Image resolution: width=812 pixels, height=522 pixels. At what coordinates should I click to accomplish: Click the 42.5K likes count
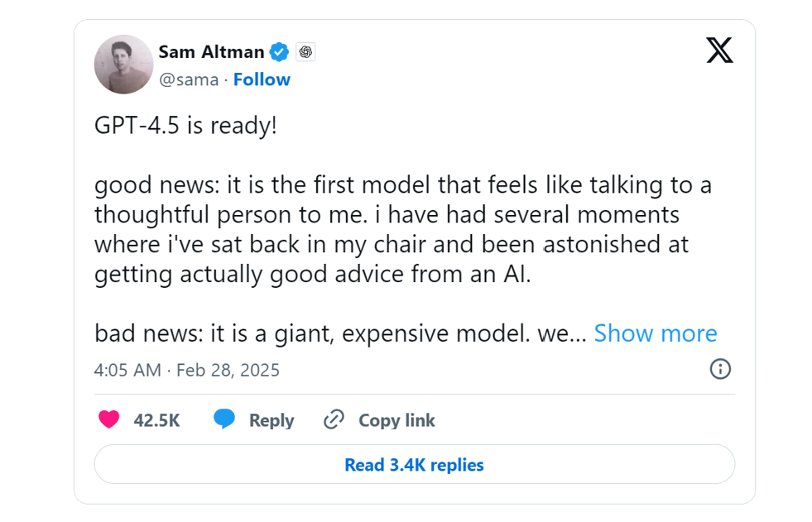pos(156,420)
